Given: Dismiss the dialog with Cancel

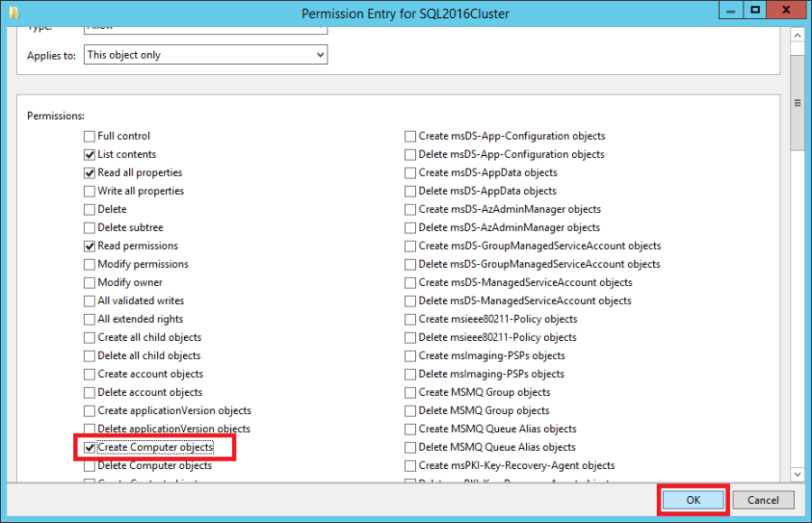Looking at the screenshot, I should point(762,499).
